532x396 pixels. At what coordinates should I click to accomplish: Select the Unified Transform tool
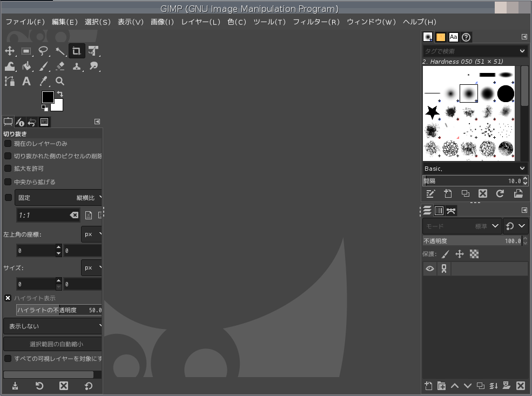click(x=93, y=51)
